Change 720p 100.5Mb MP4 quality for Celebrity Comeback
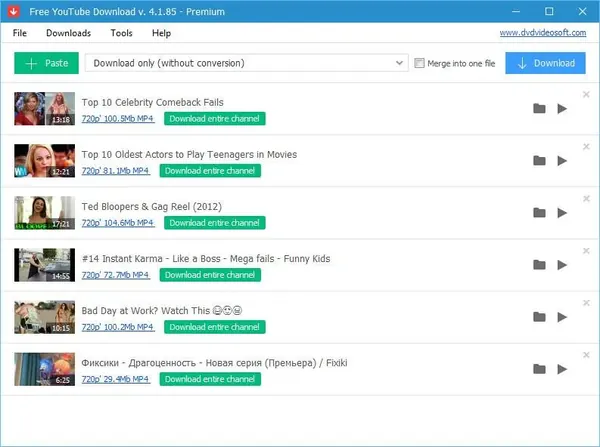The height and width of the screenshot is (447, 600). (118, 119)
